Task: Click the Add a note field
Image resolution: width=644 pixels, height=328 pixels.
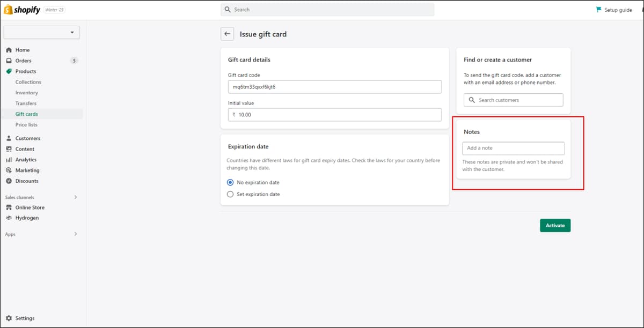Action: point(514,148)
